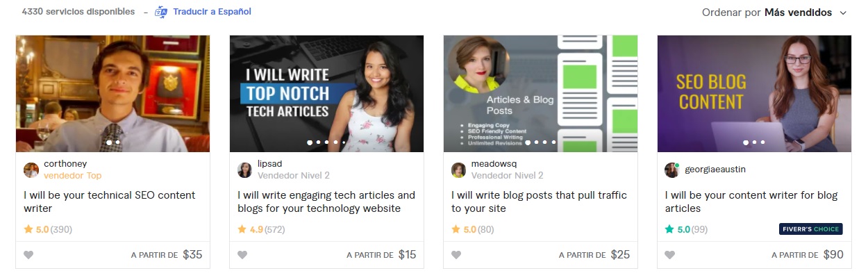The height and width of the screenshot is (280, 868).
Task: Like georgiaeaustin's blog articles gig
Action: click(670, 255)
